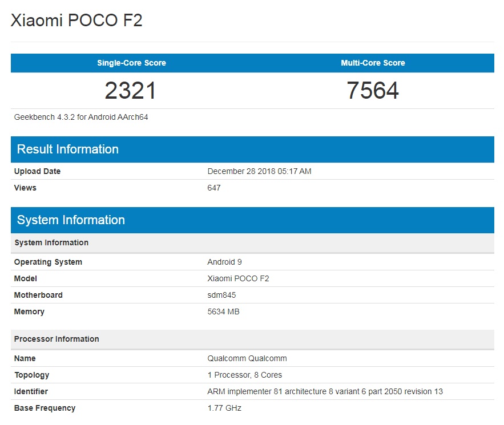The image size is (504, 425).
Task: Click the multi-core score value 7564
Action: point(373,91)
